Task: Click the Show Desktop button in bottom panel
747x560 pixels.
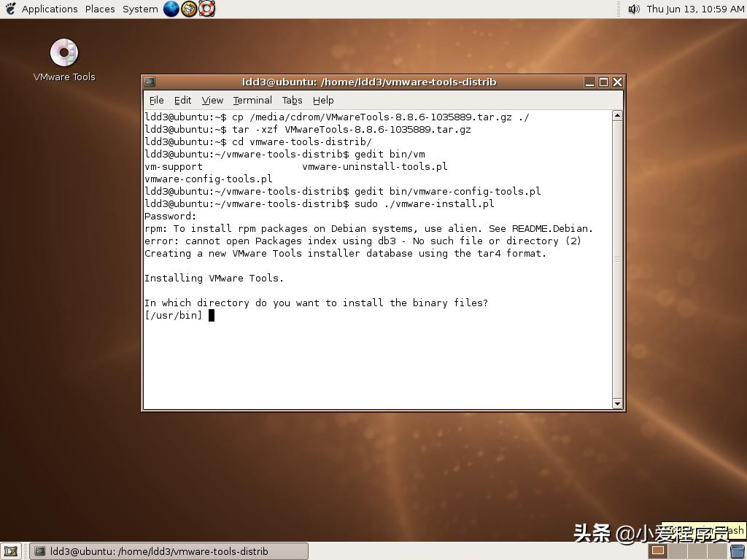Action: (10, 551)
